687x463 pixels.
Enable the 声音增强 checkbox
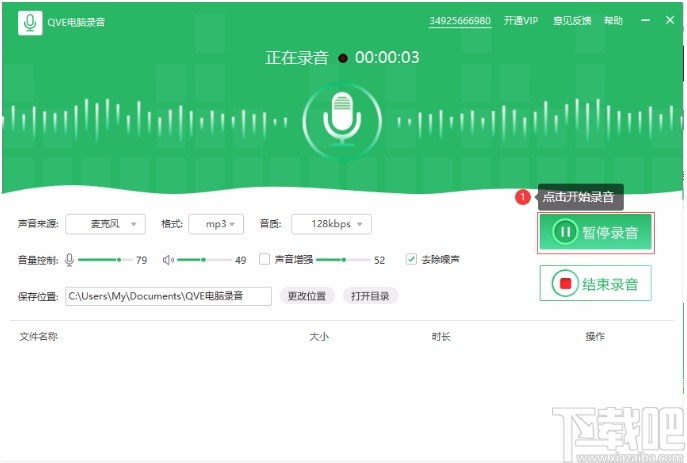tap(264, 259)
